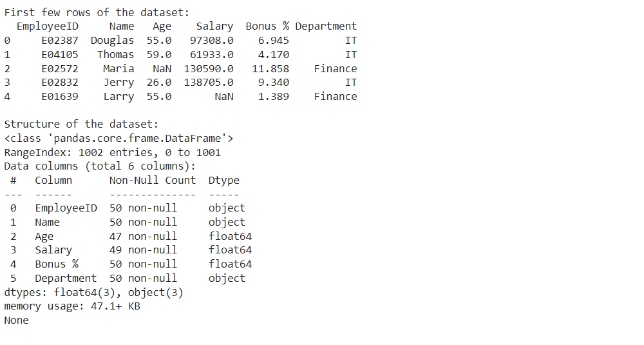
Task: Click the Dtype heading
Action: 224,181
